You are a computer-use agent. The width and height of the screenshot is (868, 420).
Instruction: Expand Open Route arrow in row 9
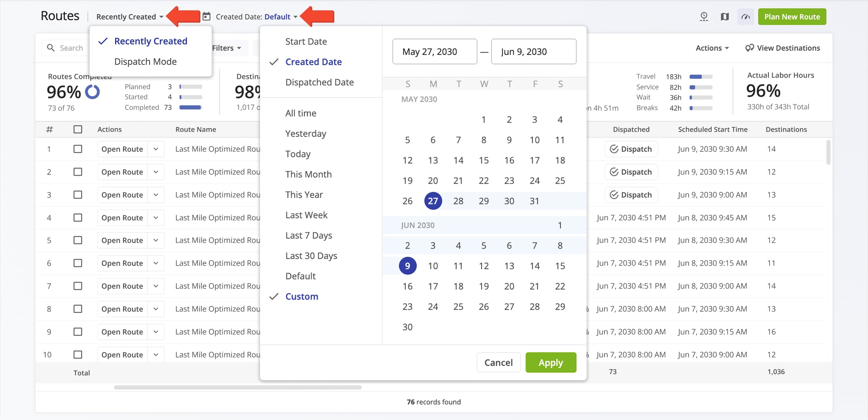156,332
